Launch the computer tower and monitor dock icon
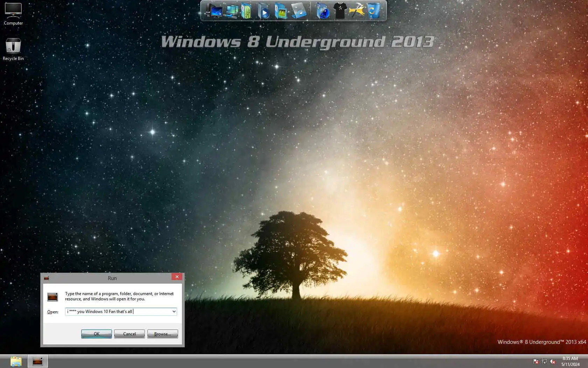The image size is (588, 368). point(214,11)
